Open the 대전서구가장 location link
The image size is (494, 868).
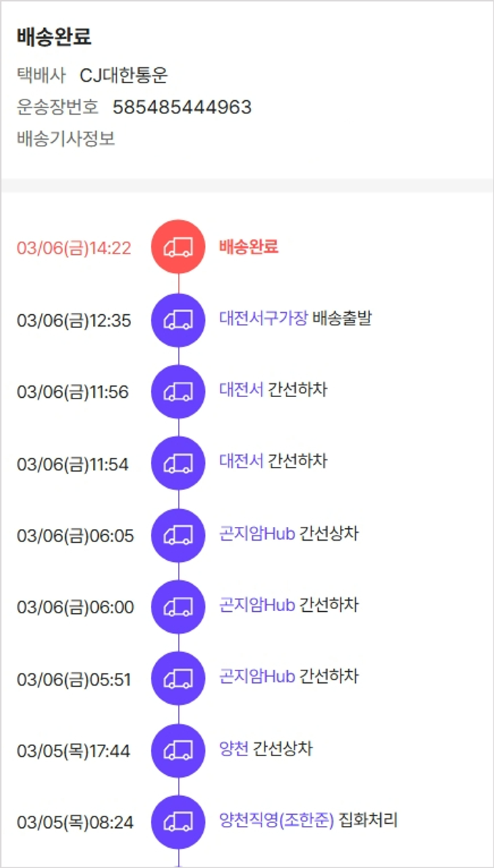[x=263, y=319]
